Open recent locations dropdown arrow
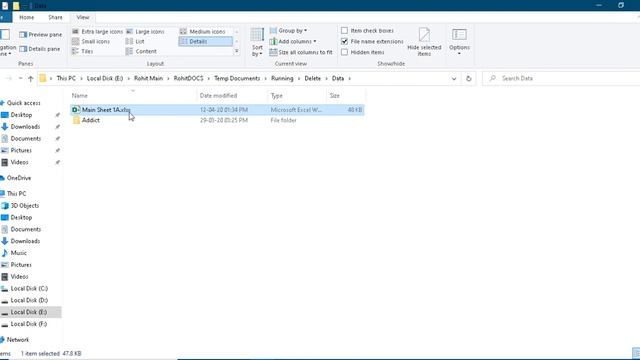The image size is (640, 360). 20,78
